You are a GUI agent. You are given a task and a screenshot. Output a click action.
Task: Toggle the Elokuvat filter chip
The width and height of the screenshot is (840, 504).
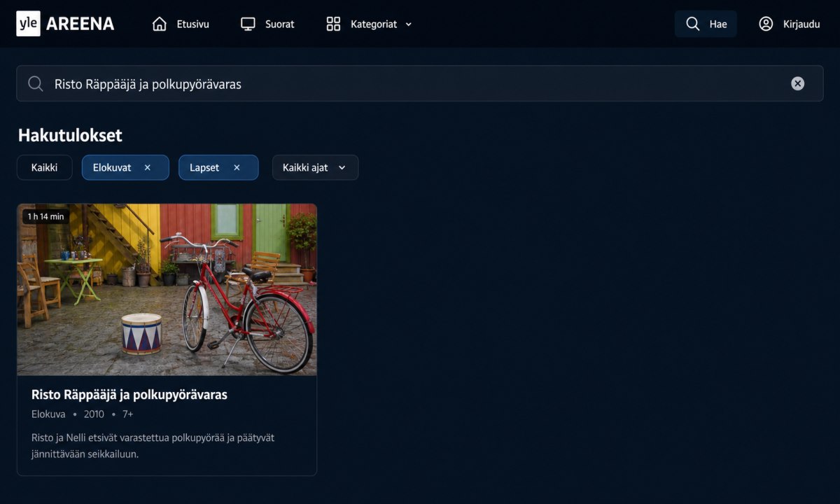click(x=125, y=167)
